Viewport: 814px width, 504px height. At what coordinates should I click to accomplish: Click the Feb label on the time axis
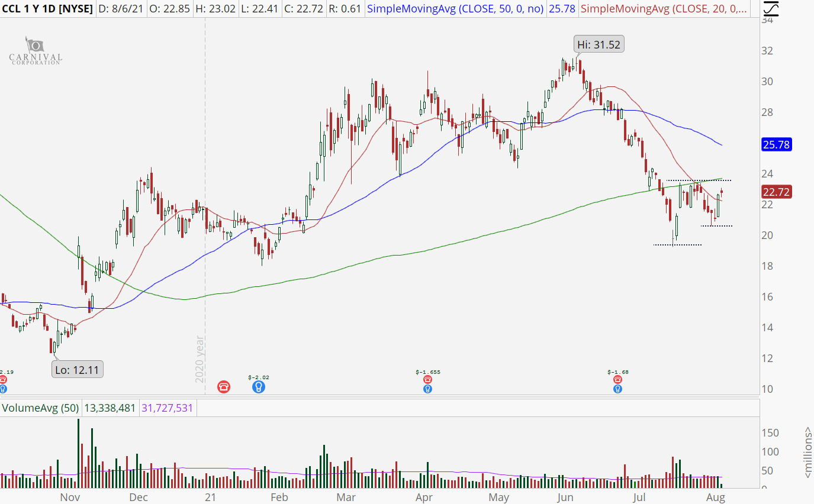(x=279, y=497)
